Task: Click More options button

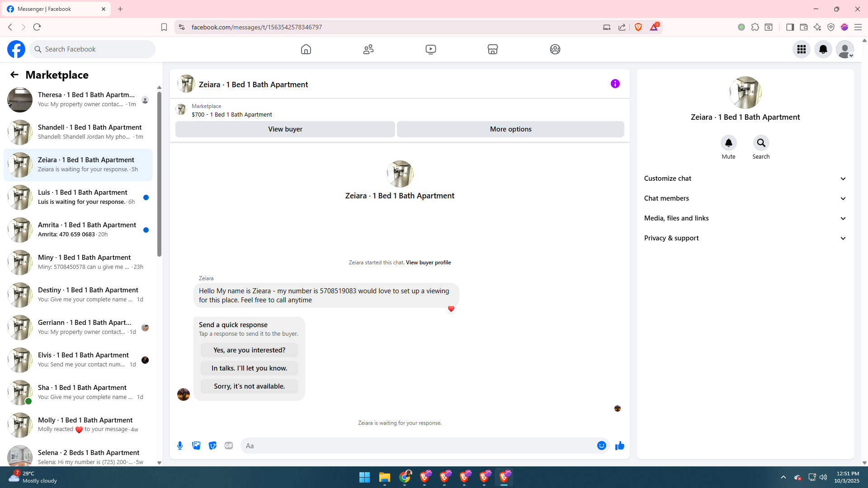Action: [x=511, y=129]
